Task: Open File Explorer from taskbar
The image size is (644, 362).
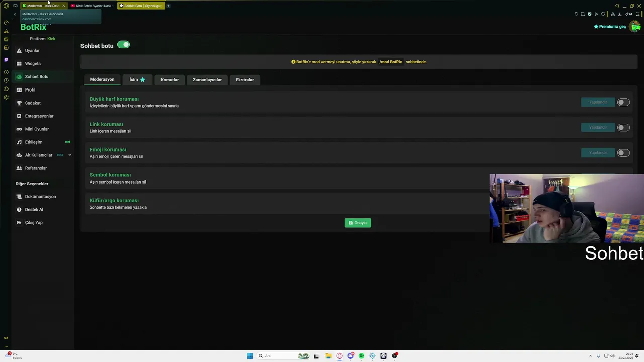Action: coord(328,356)
